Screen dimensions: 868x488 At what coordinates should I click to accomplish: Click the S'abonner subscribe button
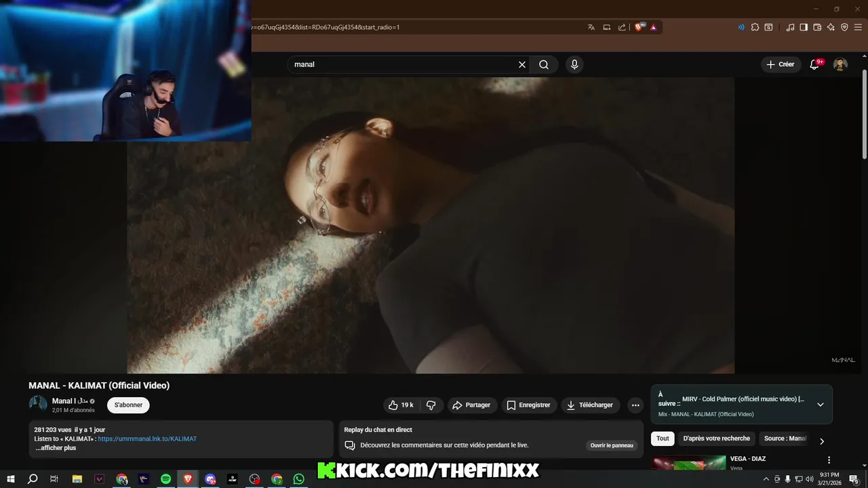point(128,405)
